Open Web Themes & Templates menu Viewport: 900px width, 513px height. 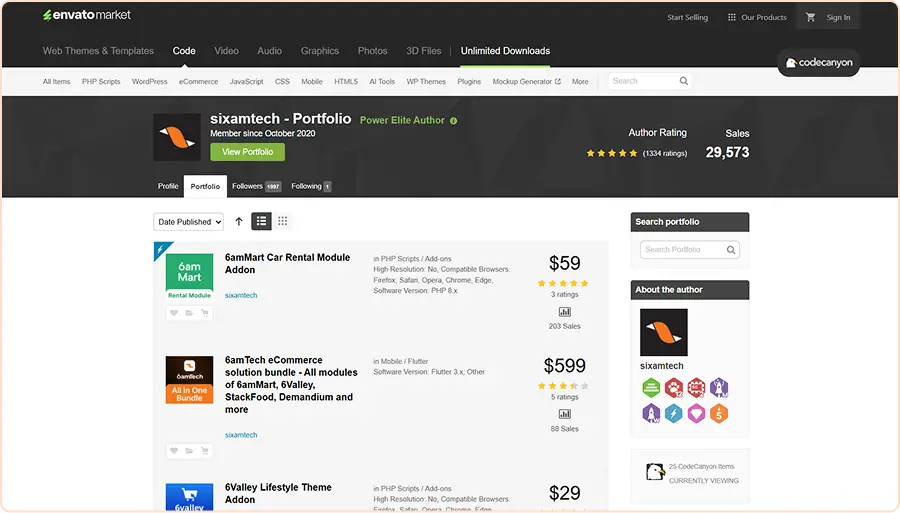coord(98,50)
